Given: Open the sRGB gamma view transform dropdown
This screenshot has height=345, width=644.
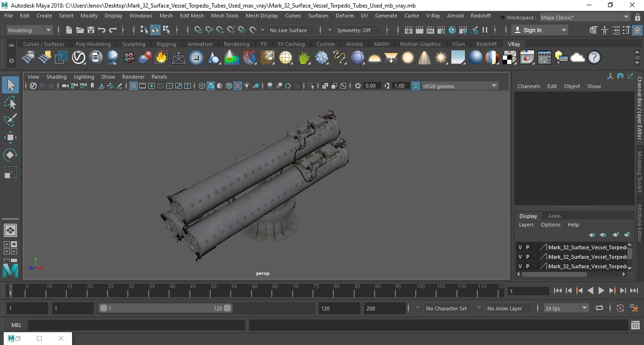Looking at the screenshot, I should coord(459,86).
